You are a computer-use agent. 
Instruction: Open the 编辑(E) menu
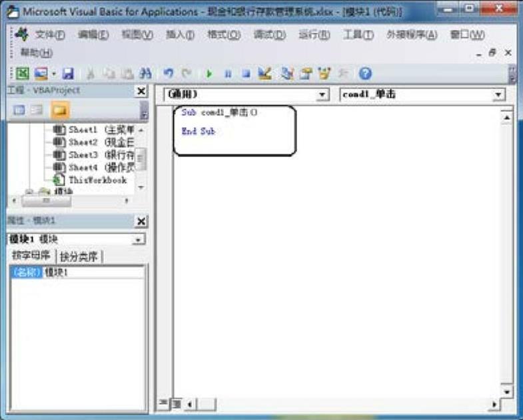pos(93,35)
